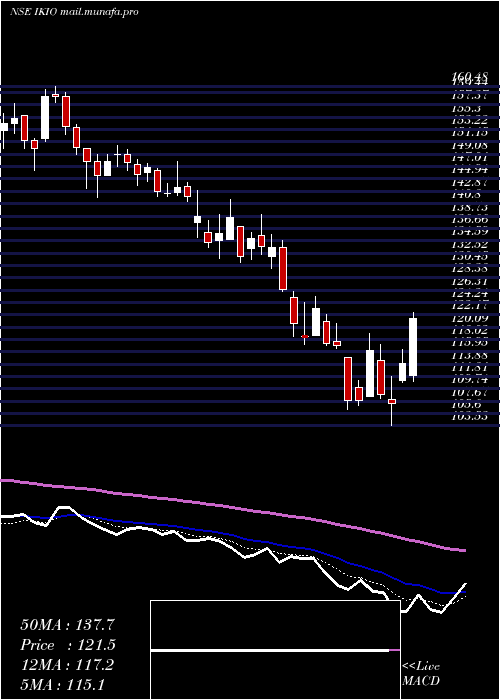Click the 130.45 price axis label

pyautogui.click(x=469, y=257)
